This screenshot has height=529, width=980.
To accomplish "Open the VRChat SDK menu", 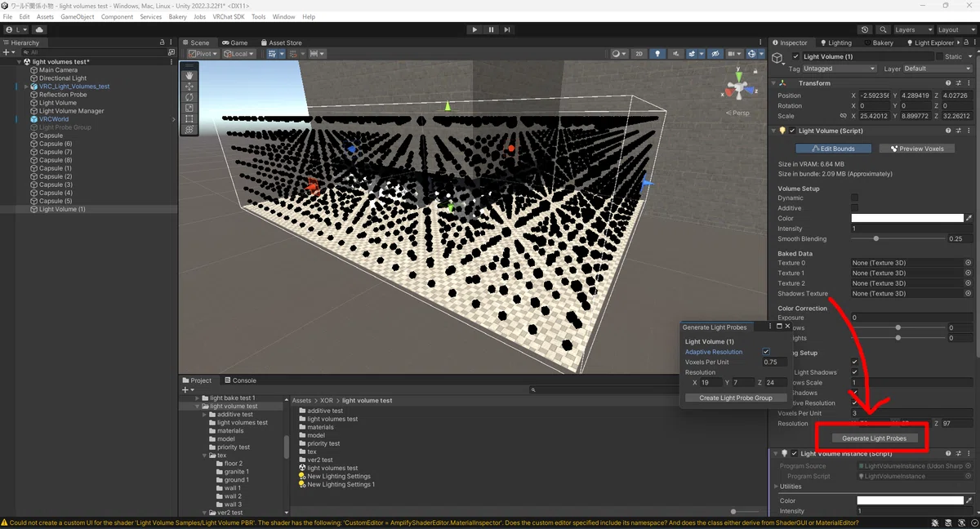I will 229,16.
